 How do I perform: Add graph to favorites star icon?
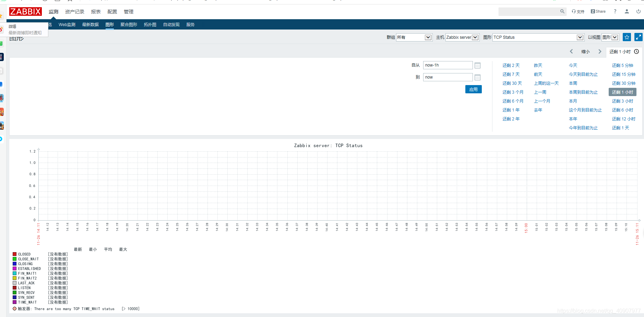(627, 37)
